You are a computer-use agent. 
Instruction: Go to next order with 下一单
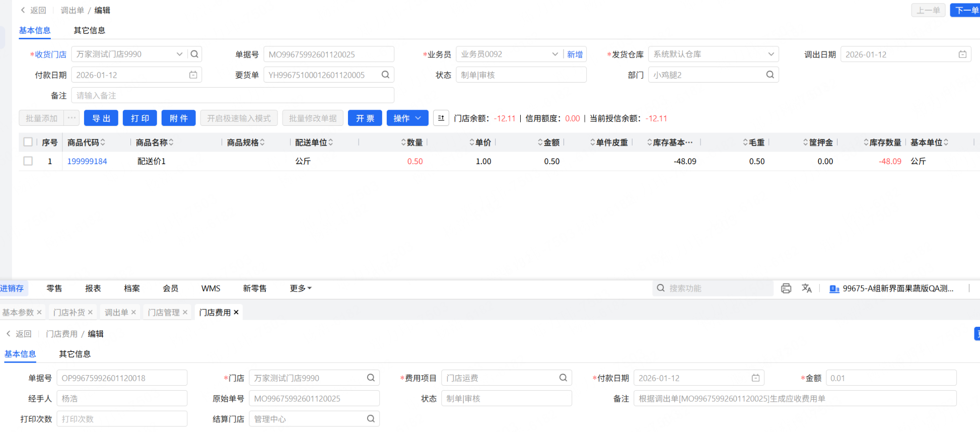coord(965,10)
